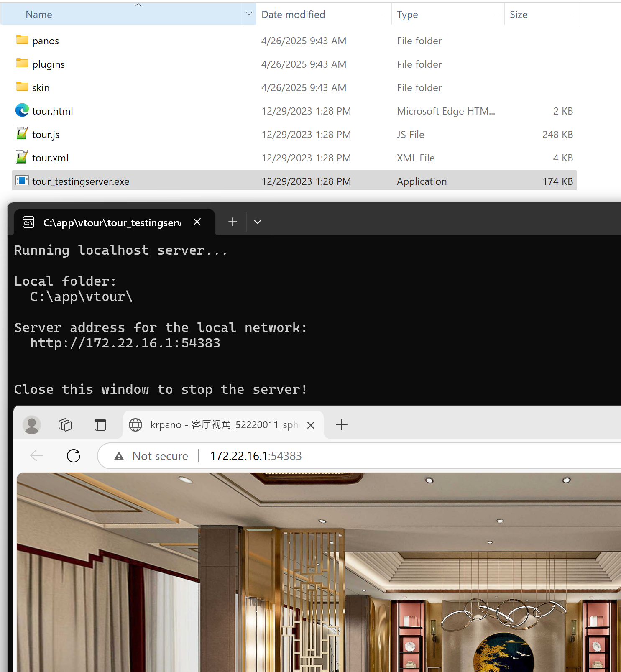Open the plugins folder icon
The image size is (621, 672).
pyautogui.click(x=22, y=63)
